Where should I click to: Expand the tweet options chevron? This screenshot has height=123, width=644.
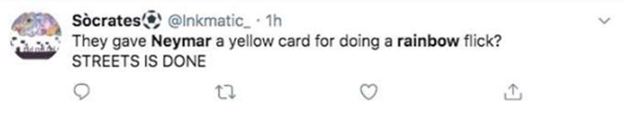604,20
